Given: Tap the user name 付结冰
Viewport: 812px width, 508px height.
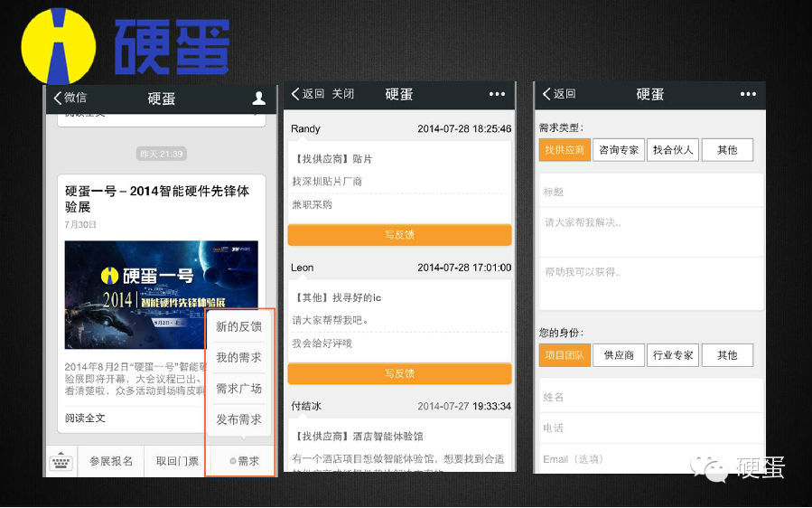Looking at the screenshot, I should click(306, 406).
